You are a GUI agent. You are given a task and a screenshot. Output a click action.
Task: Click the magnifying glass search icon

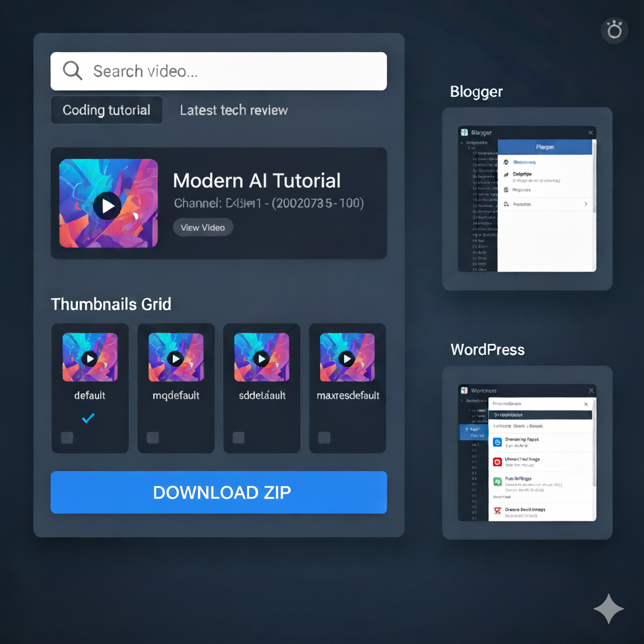[x=72, y=71]
